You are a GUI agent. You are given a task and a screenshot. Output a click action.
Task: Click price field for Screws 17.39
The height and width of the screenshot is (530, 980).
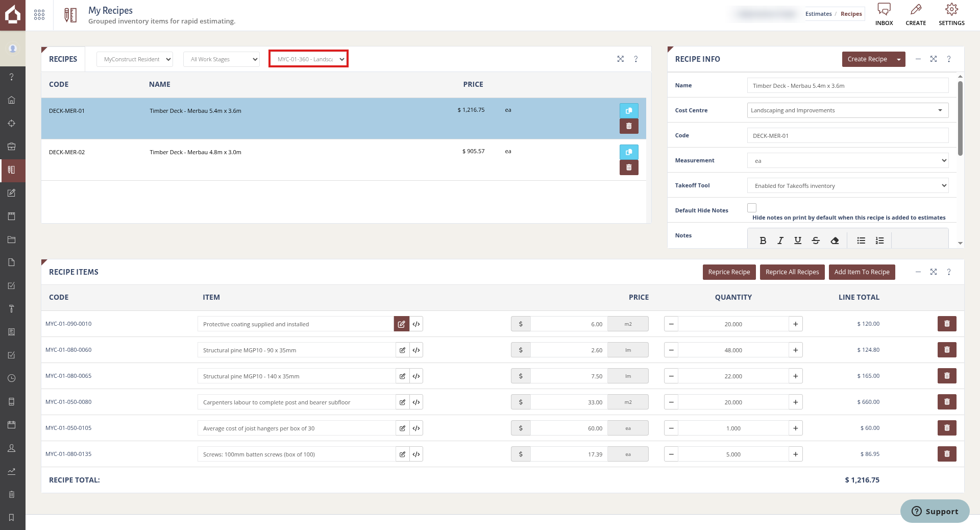569,454
